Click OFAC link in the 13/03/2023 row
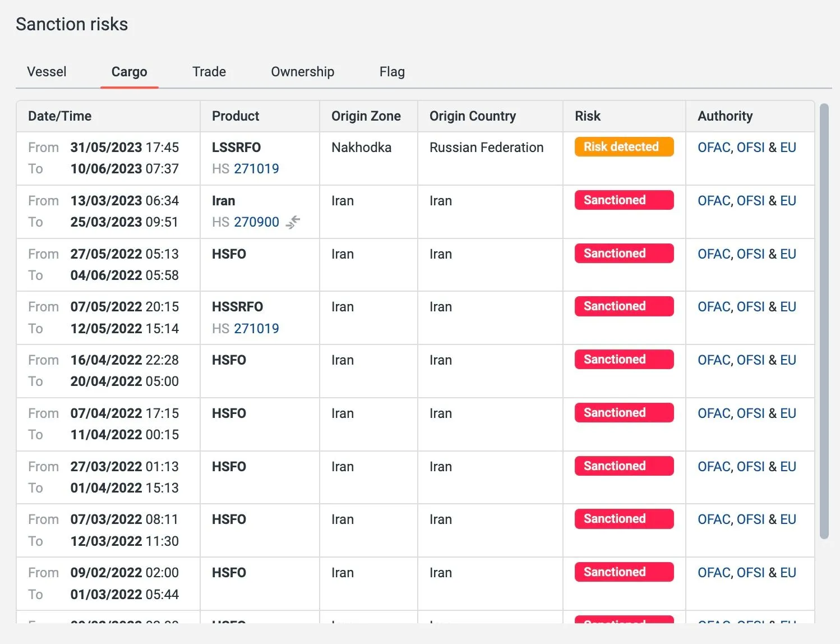 coord(714,201)
